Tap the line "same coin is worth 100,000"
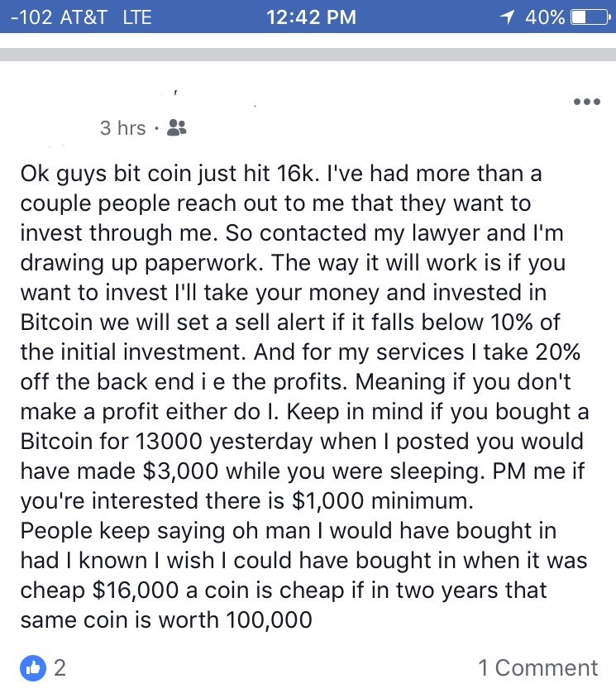Viewport: 616px width, 698px height. (166, 619)
